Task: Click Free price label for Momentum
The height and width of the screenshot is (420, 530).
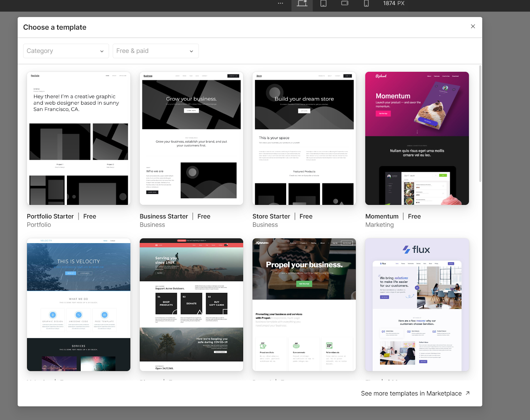Action: point(414,216)
